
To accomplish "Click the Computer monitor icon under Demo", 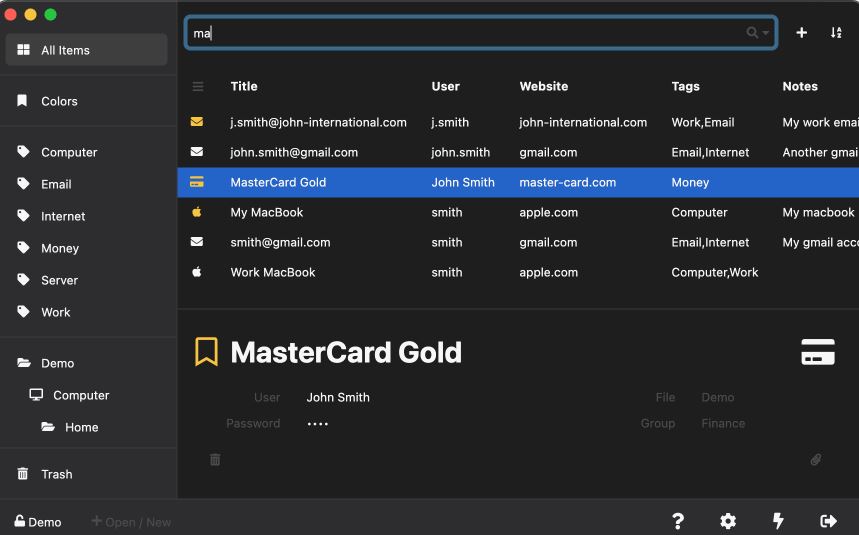I will point(36,394).
